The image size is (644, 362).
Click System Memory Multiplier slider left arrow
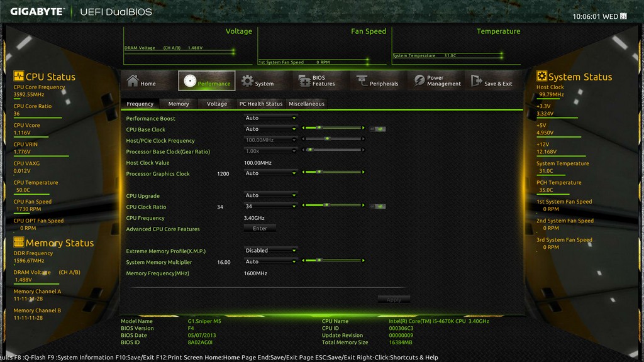pos(304,260)
